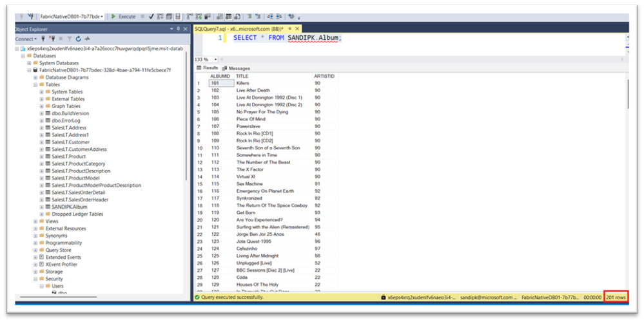The image size is (644, 322).
Task: Click inside the SQL query editor text
Action: pos(288,38)
